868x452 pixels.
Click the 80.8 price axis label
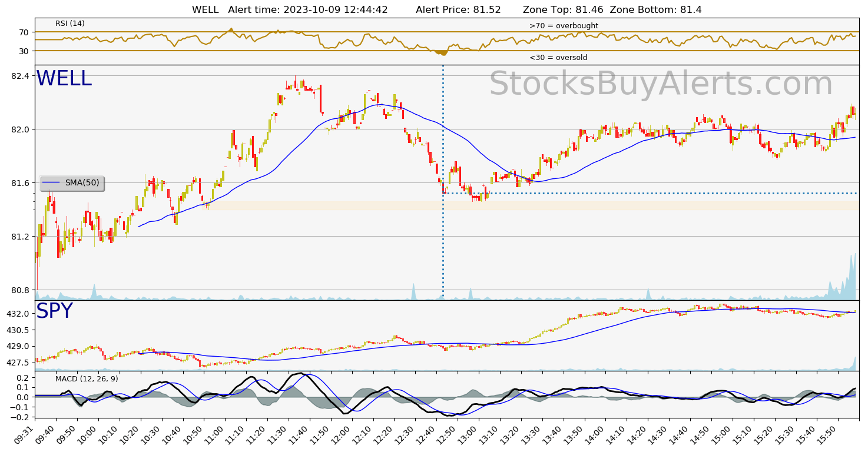click(20, 290)
